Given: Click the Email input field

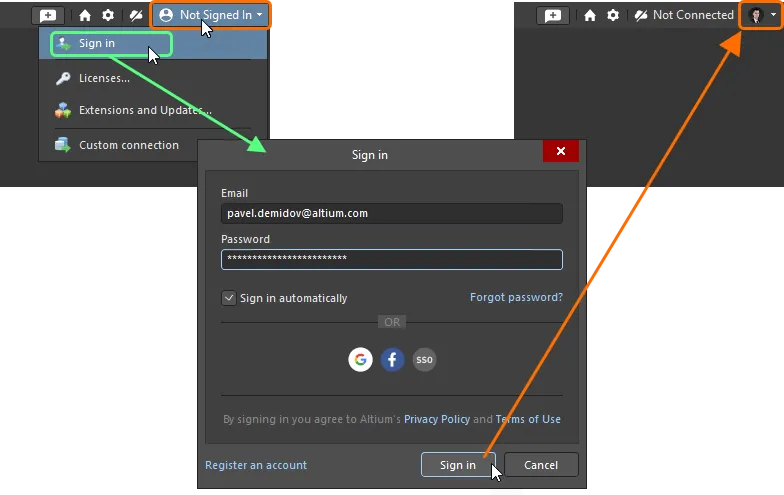Looking at the screenshot, I should coord(392,214).
